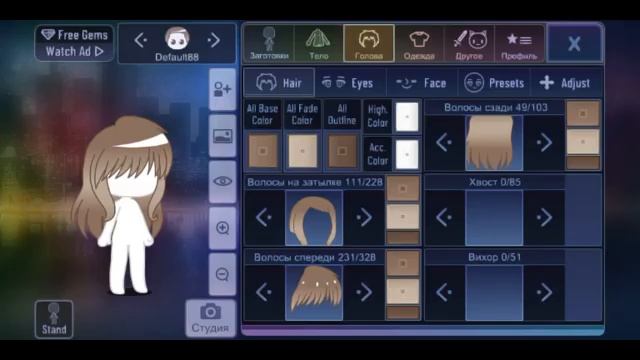Pick the All Fade Color beige swatch

pyautogui.click(x=302, y=151)
